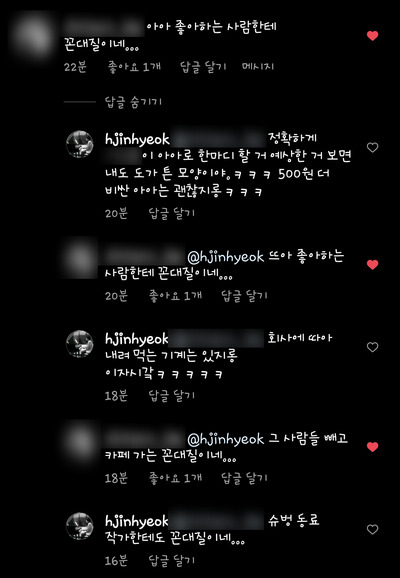Collapse replies with 답글 숨기기
Image resolution: width=400 pixels, height=578 pixels.
coord(133,102)
